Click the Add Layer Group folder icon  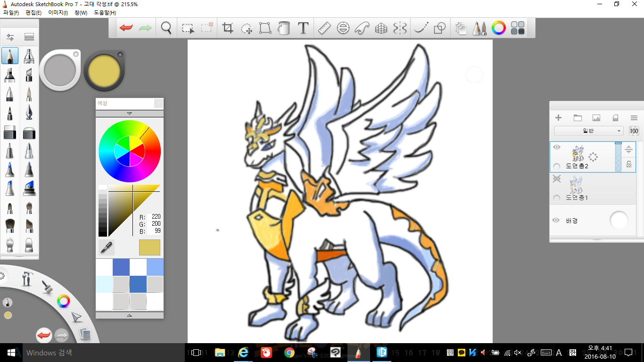click(x=578, y=118)
